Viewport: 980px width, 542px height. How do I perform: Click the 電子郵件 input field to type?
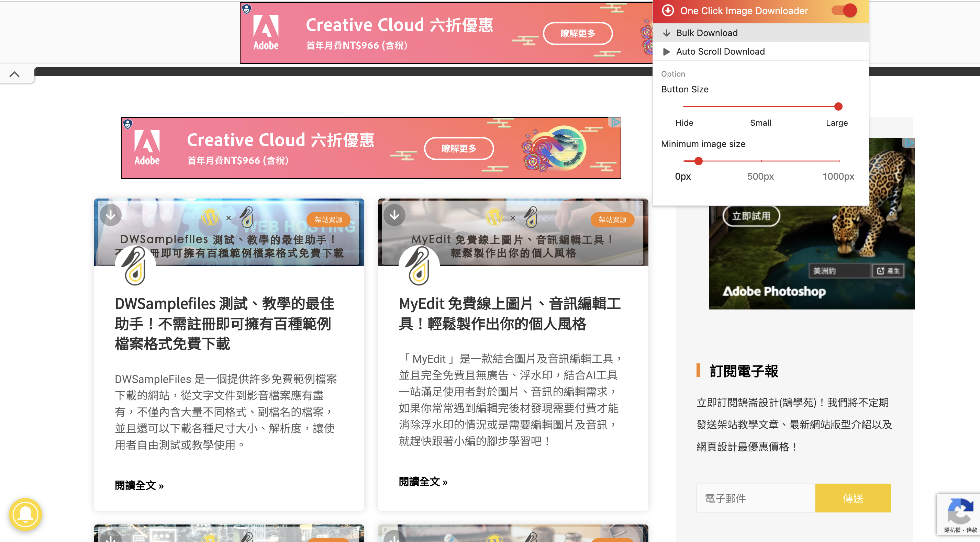pos(756,498)
